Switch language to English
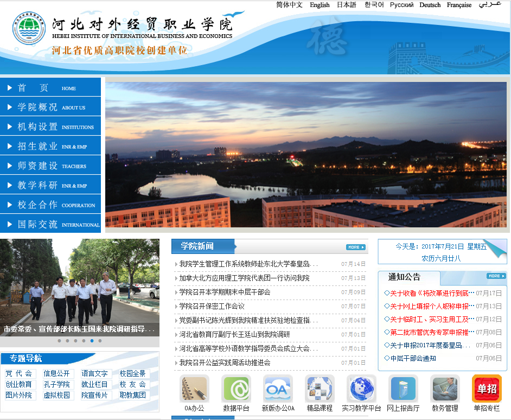The height and width of the screenshot is (420, 511). tap(320, 5)
